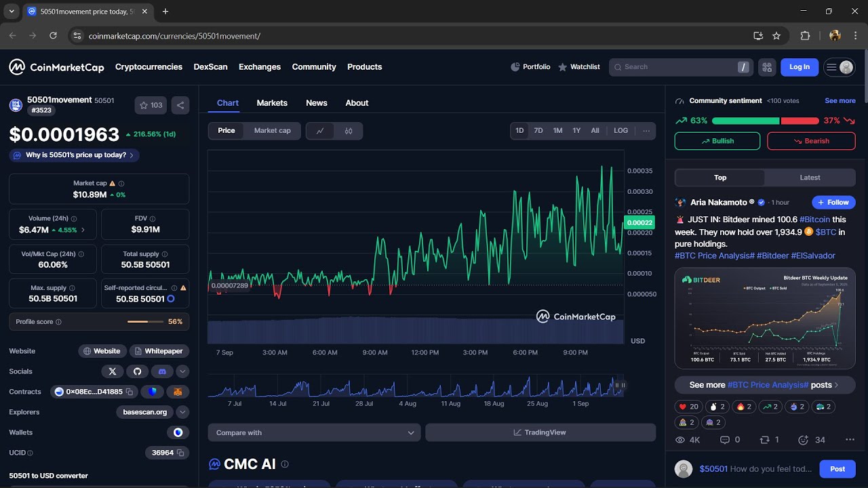Click the community sentiment bullish bar
This screenshot has height=488, width=868.
pyautogui.click(x=745, y=121)
